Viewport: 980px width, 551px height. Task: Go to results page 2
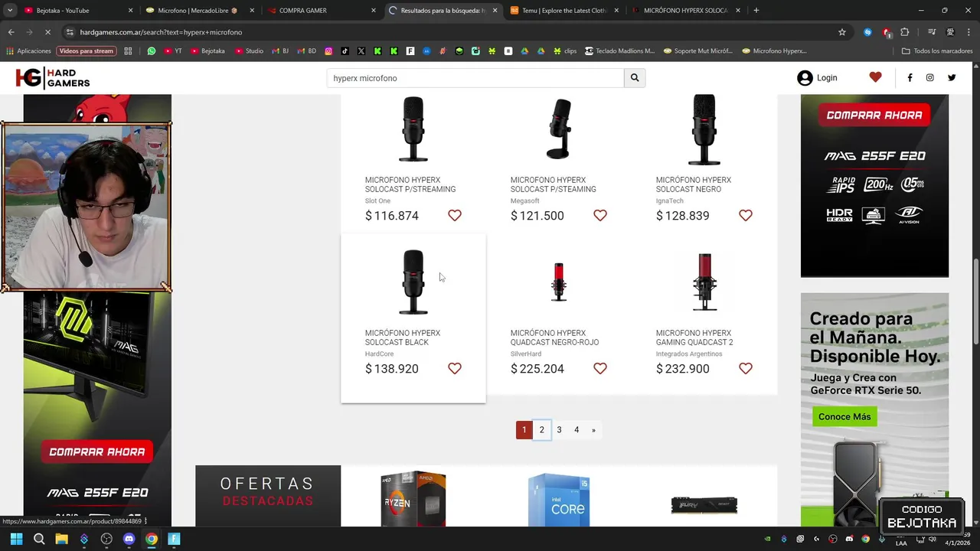541,430
